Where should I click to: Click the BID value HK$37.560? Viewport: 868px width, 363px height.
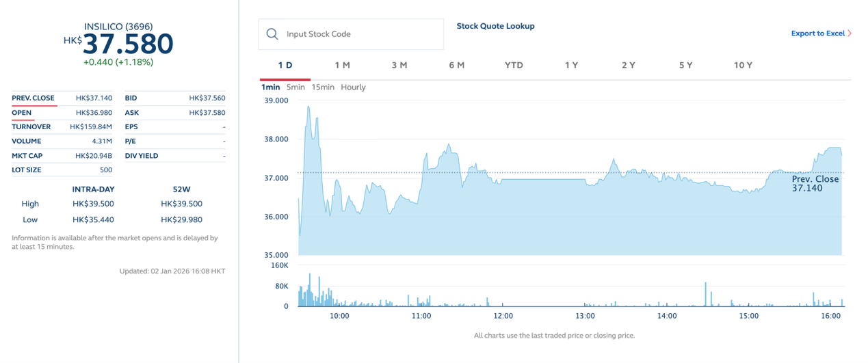(x=207, y=98)
